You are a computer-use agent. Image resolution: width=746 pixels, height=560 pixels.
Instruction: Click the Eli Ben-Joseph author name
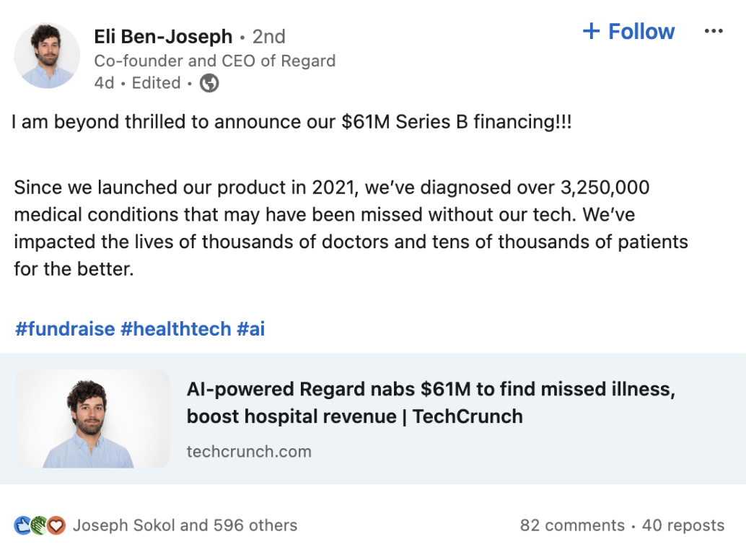point(163,37)
